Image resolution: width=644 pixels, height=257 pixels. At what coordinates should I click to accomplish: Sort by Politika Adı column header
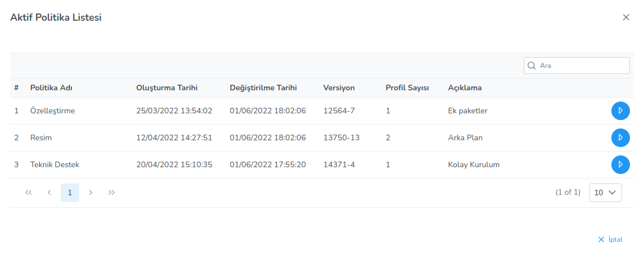(x=51, y=88)
